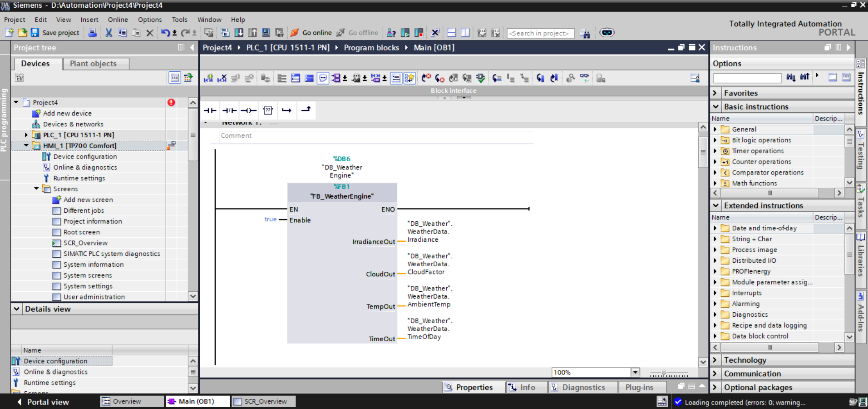Click the Undo arrow icon
Screen dimensions: 868x409
click(x=165, y=32)
